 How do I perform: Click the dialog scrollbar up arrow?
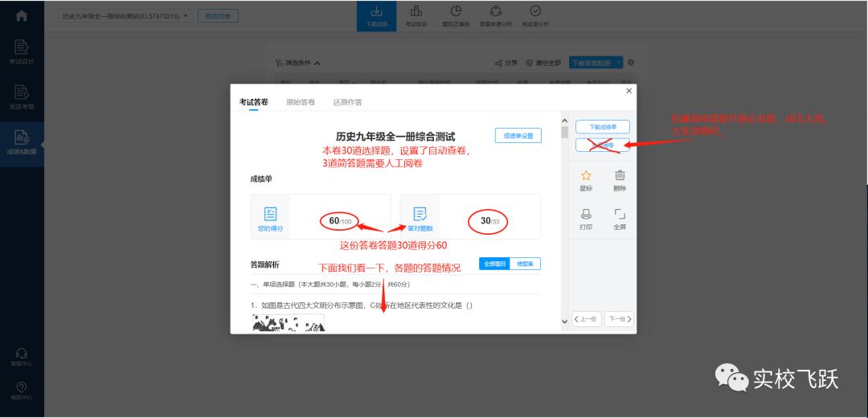(565, 121)
